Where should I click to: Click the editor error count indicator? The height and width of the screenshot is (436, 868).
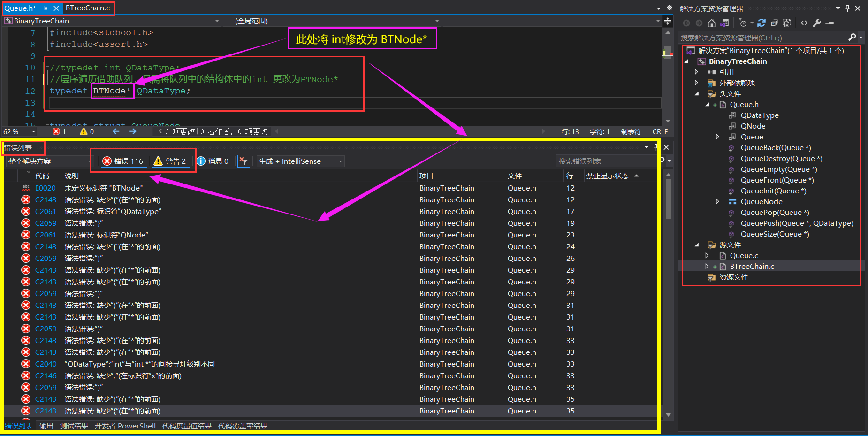(x=59, y=132)
